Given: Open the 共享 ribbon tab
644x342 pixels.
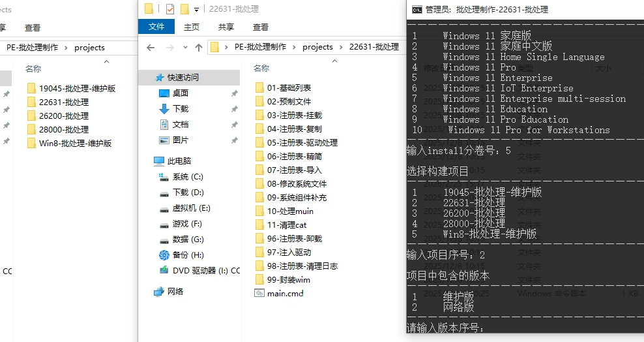Looking at the screenshot, I should (226, 27).
